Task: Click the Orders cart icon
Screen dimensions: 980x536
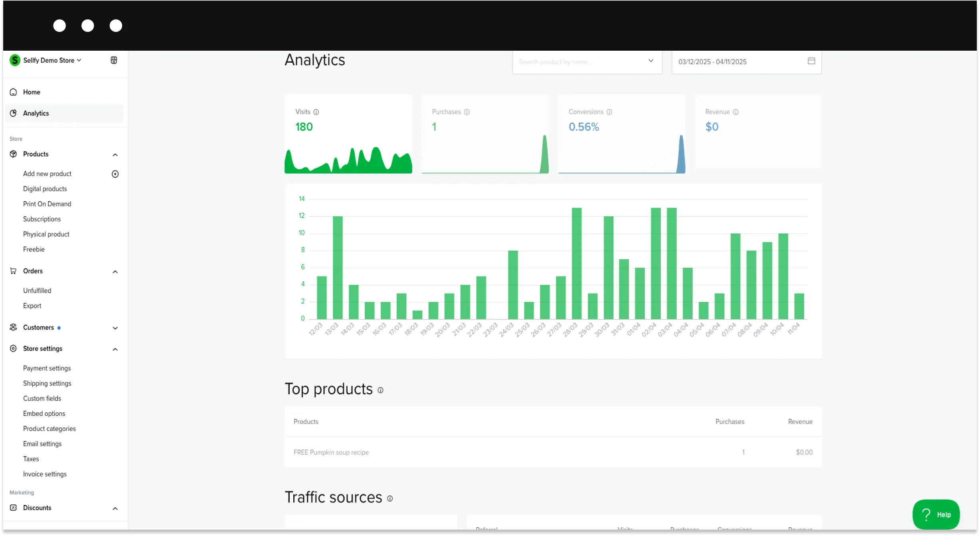Action: click(x=13, y=271)
